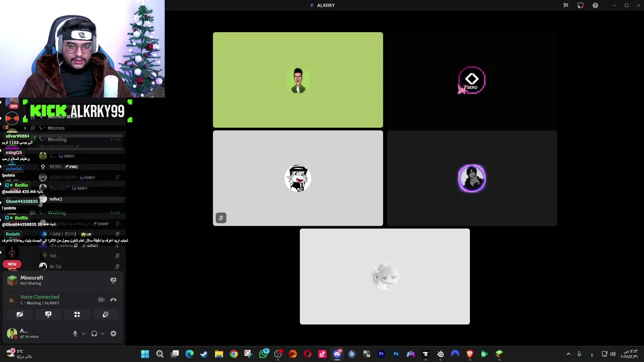Click muted mic badge on gray tile

[x=221, y=218]
